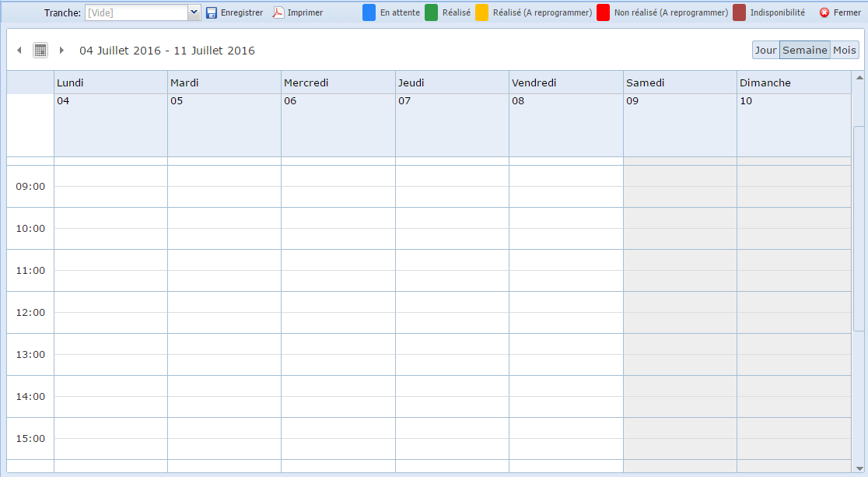The height and width of the screenshot is (477, 868).
Task: Click the Enregistrer floppy disk icon
Action: (x=212, y=12)
